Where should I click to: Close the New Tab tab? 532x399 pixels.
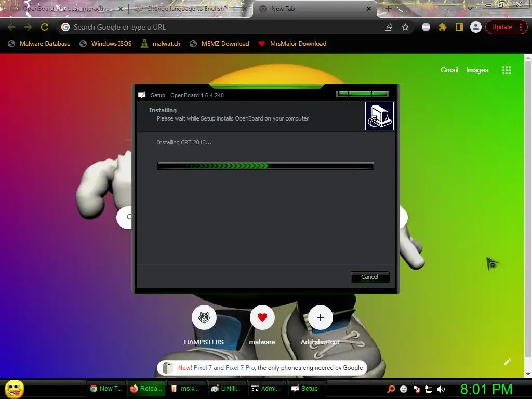click(x=369, y=9)
